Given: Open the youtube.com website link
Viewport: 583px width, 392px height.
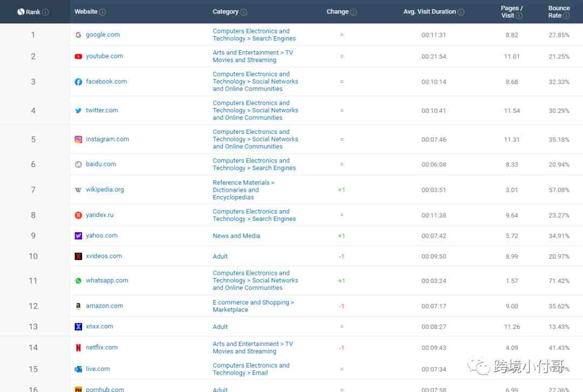Looking at the screenshot, I should (104, 56).
